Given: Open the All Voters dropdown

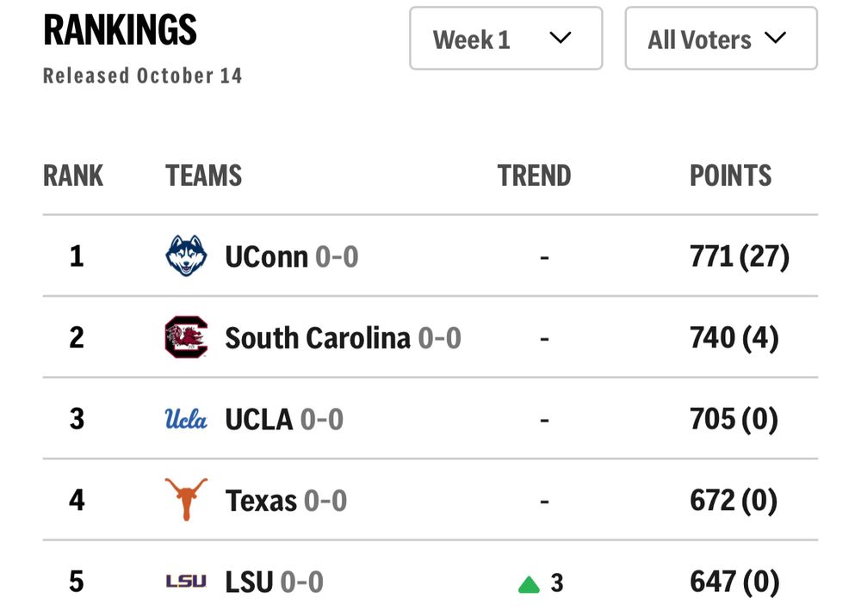Looking at the screenshot, I should tap(720, 39).
